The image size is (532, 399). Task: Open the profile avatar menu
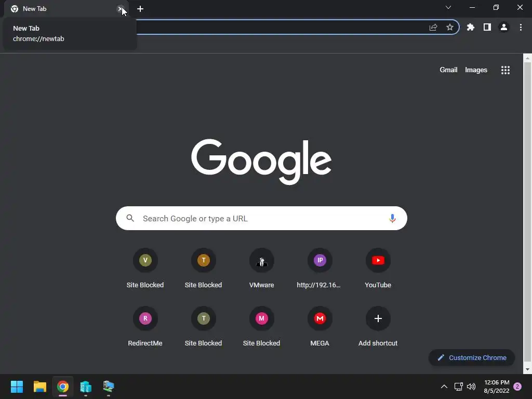point(504,27)
